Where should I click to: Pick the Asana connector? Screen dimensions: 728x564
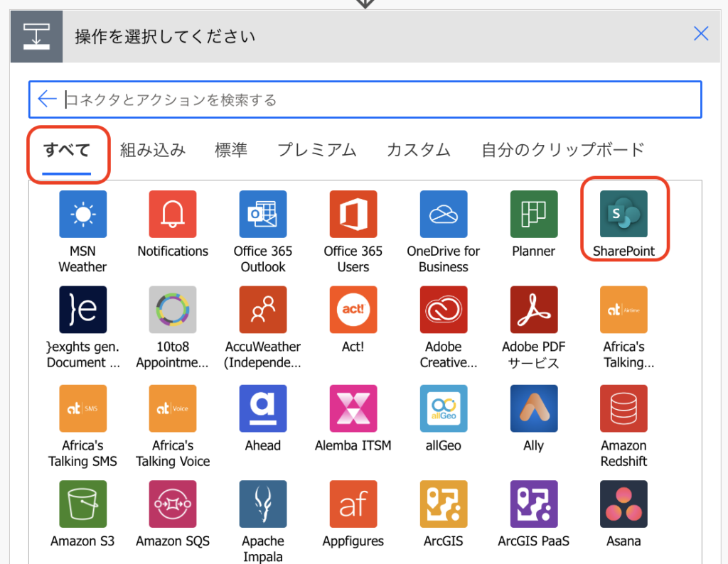(623, 504)
